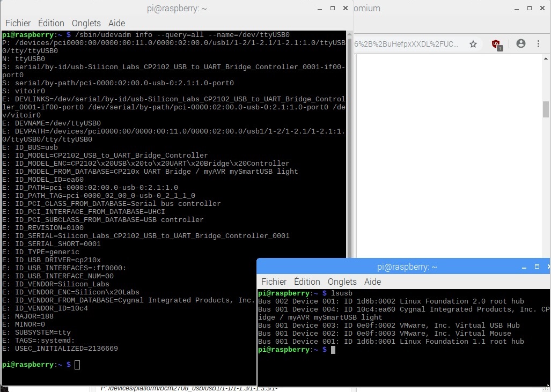Click 'E: ID_VENDOR=Silicon_Labs' line
This screenshot has width=551, height=392.
[55, 284]
